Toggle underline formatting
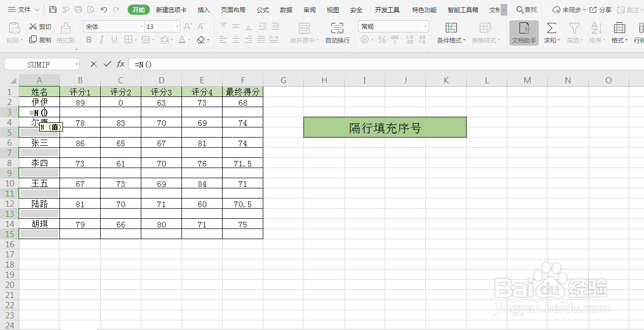Viewport: 644px width, 330px height. [x=114, y=40]
